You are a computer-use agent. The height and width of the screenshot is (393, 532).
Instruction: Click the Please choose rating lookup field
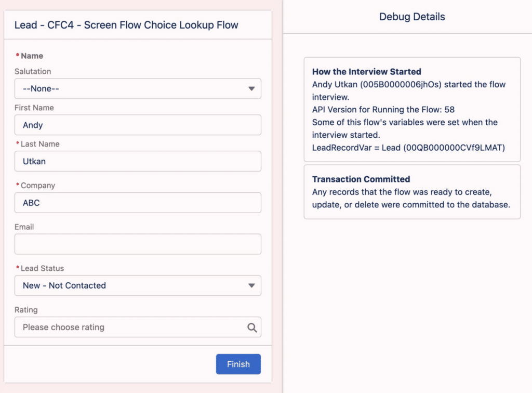(x=138, y=327)
